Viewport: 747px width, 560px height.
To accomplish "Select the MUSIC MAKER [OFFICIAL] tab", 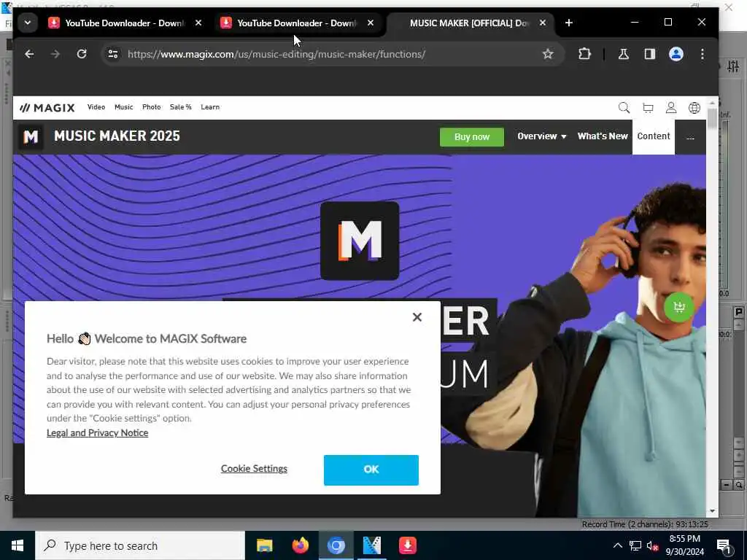I will (469, 23).
